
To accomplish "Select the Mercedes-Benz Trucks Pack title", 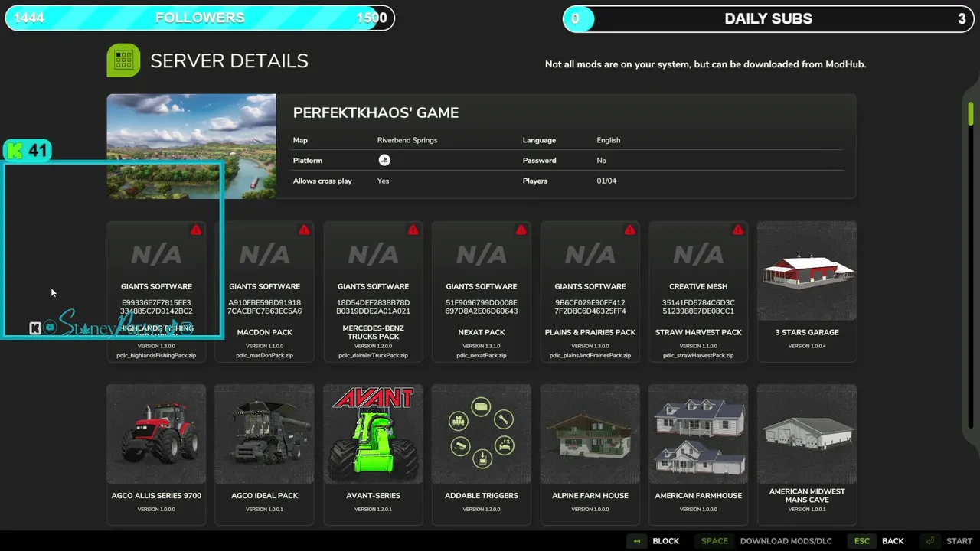I will (373, 332).
